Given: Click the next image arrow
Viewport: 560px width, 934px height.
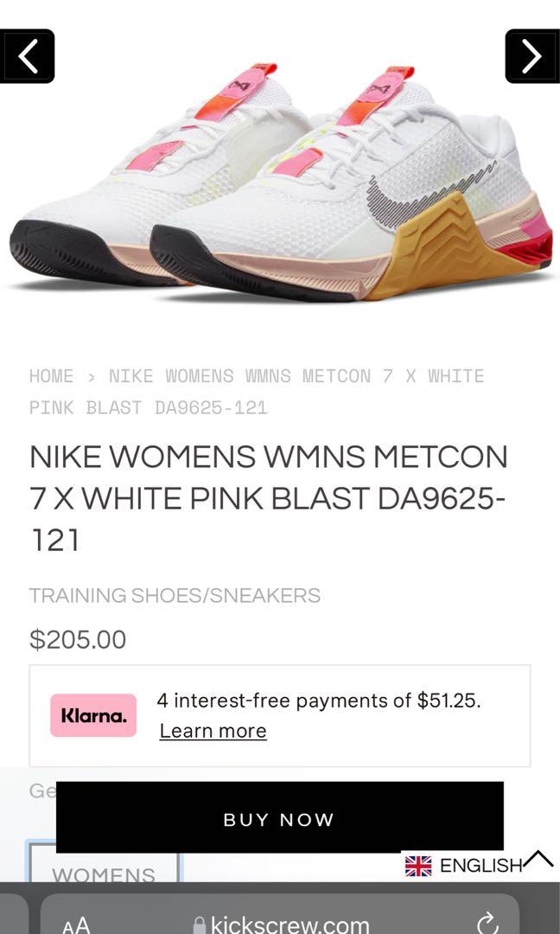Looking at the screenshot, I should [531, 56].
